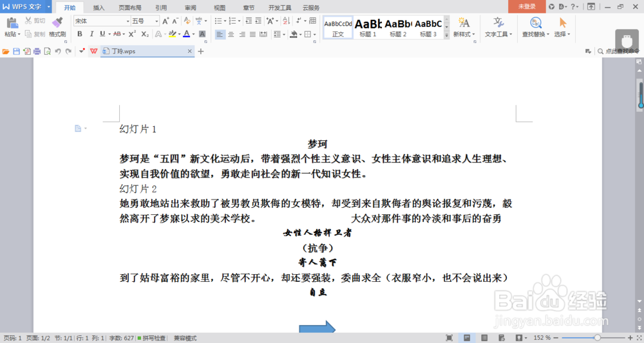Screen dimensions: 644x343
Task: Close the 丁玲.wps document tab
Action: tap(189, 51)
